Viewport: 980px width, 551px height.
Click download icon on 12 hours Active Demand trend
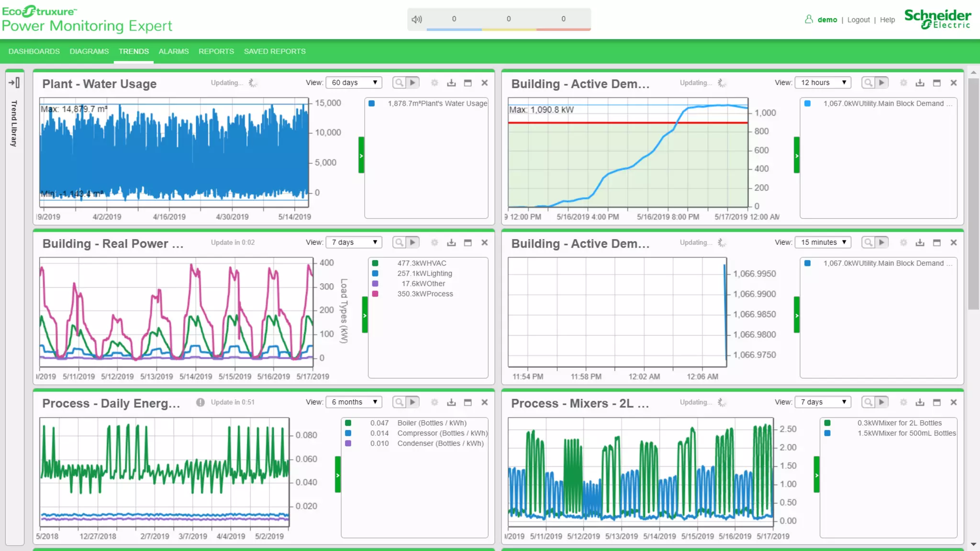pyautogui.click(x=920, y=83)
